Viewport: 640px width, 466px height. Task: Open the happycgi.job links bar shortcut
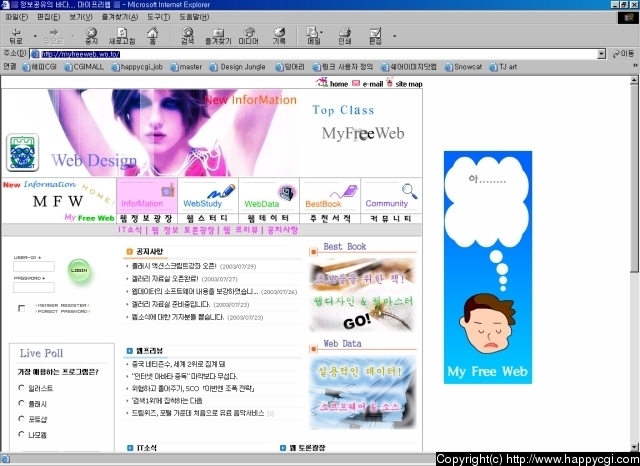pos(137,67)
